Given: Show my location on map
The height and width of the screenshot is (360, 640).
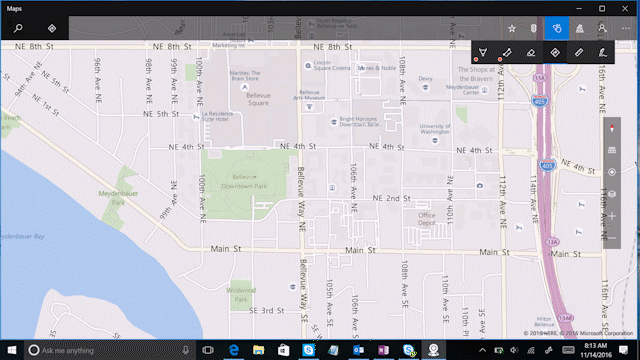Looking at the screenshot, I should (612, 172).
